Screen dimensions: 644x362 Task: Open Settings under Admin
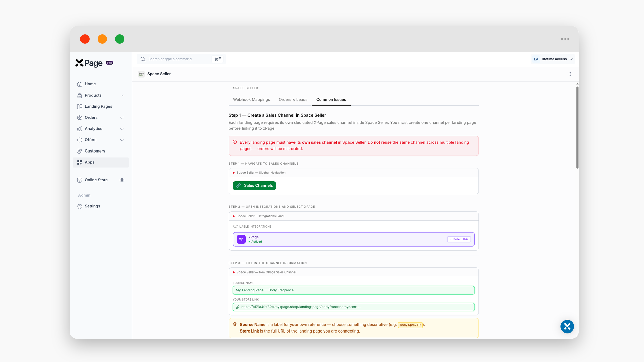point(101,206)
